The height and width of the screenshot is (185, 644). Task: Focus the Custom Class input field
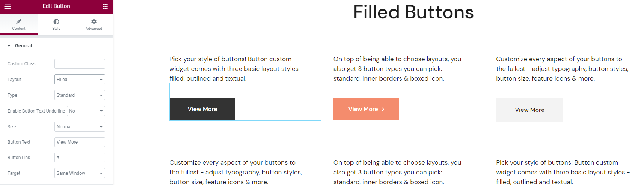80,64
